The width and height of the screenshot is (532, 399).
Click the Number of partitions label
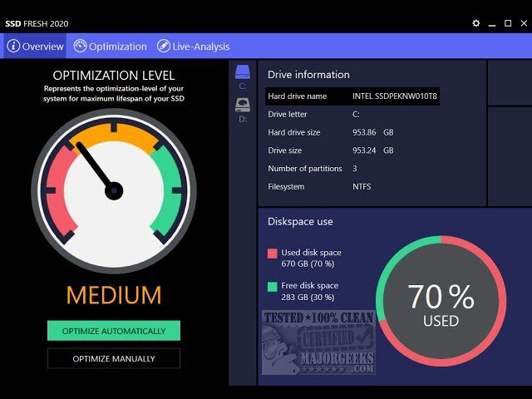[x=305, y=169]
